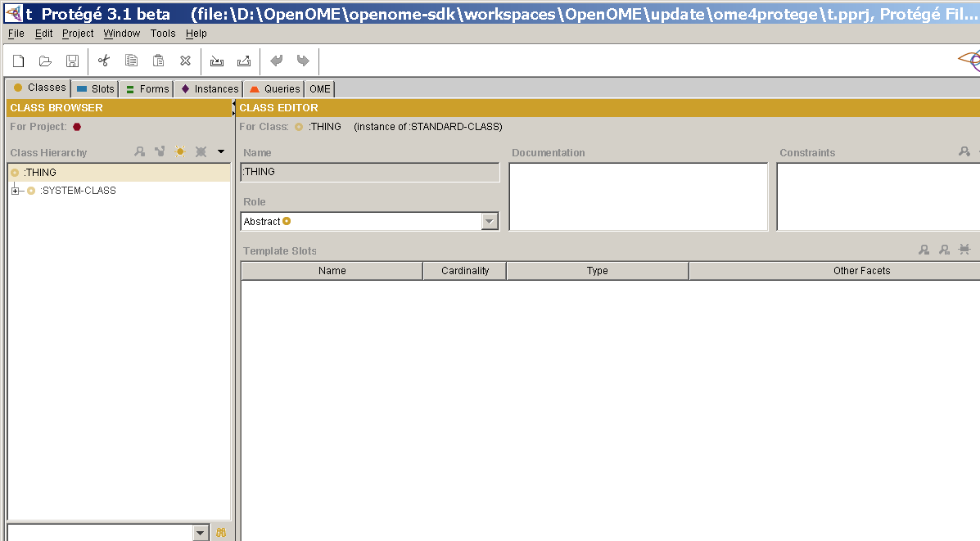The width and height of the screenshot is (980, 541).
Task: Copy using the duplicate-pages toolbar icon
Action: [x=131, y=60]
